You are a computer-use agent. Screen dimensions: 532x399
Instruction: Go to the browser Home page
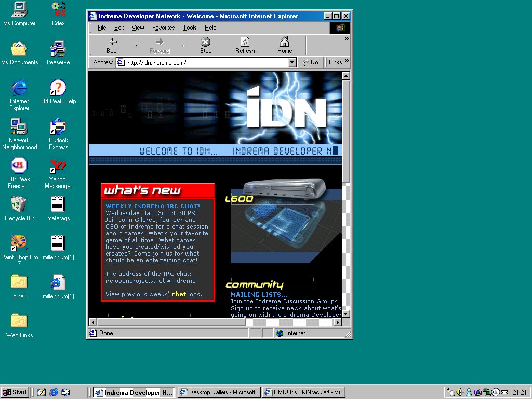284,45
